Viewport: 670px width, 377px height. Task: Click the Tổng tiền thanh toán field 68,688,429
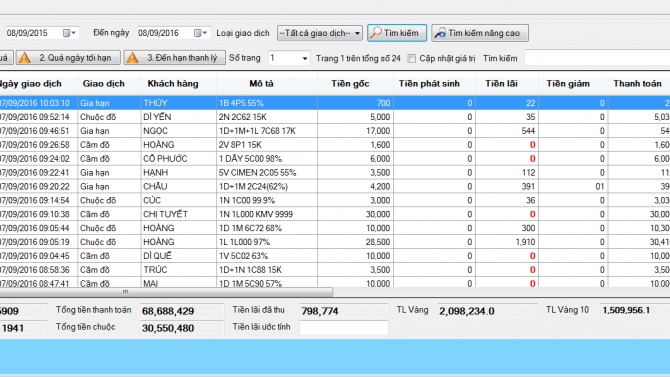click(182, 311)
